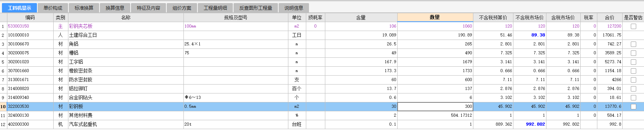Click the 不含税市场价 column header

530,17
